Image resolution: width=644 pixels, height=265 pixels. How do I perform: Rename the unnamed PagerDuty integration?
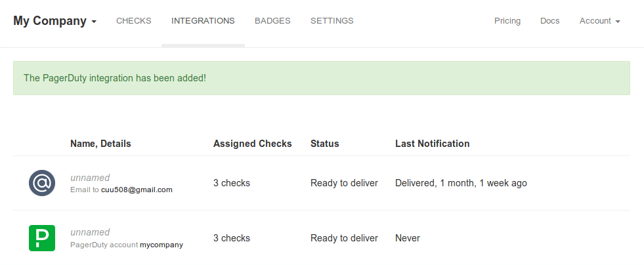(90, 232)
